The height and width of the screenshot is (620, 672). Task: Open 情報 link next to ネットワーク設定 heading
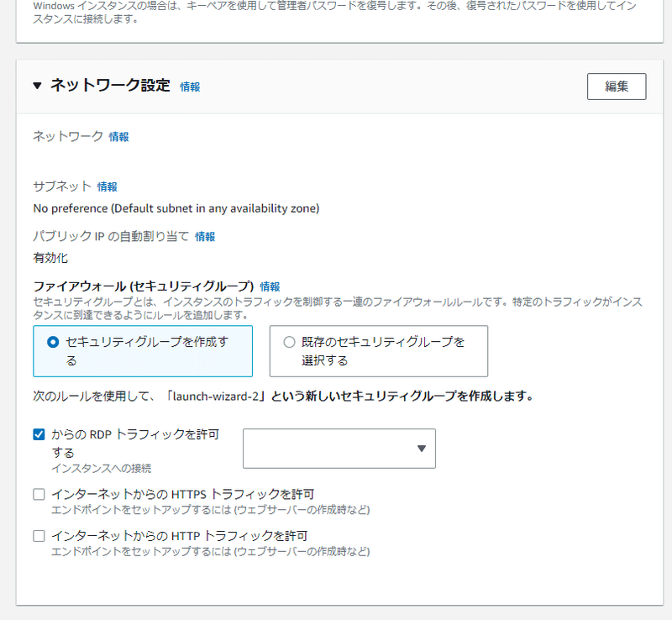[190, 87]
